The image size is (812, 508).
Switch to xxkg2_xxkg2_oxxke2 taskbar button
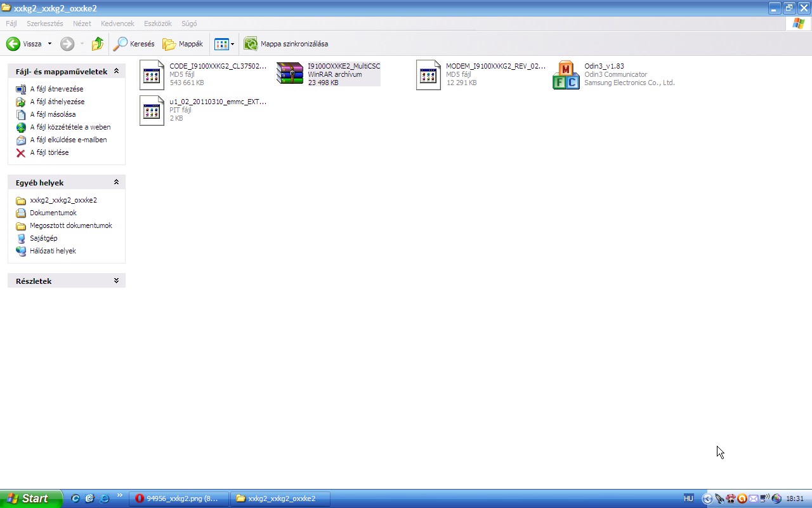(281, 498)
